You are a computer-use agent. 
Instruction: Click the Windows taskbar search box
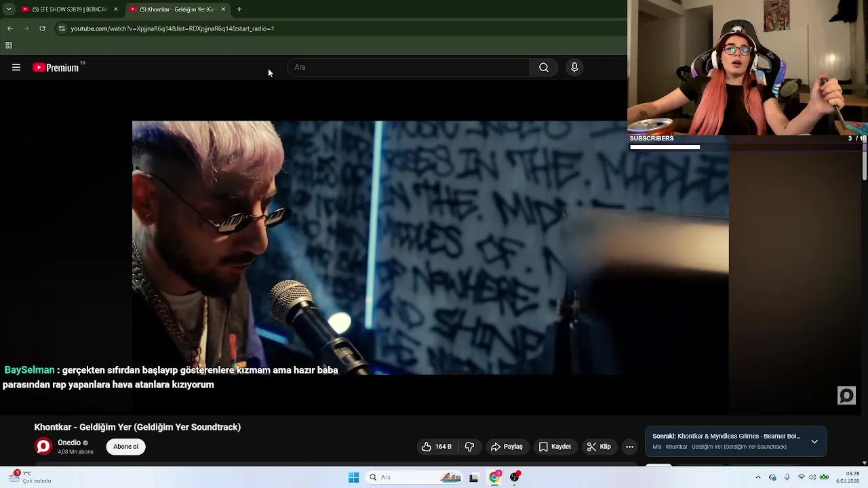coord(416,477)
